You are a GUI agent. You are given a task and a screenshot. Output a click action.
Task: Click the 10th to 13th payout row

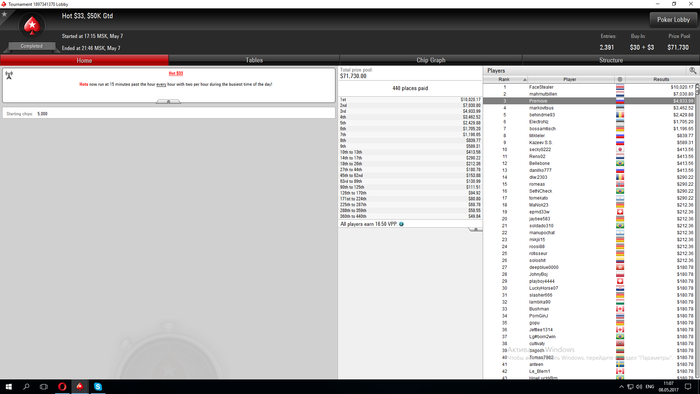click(410, 152)
